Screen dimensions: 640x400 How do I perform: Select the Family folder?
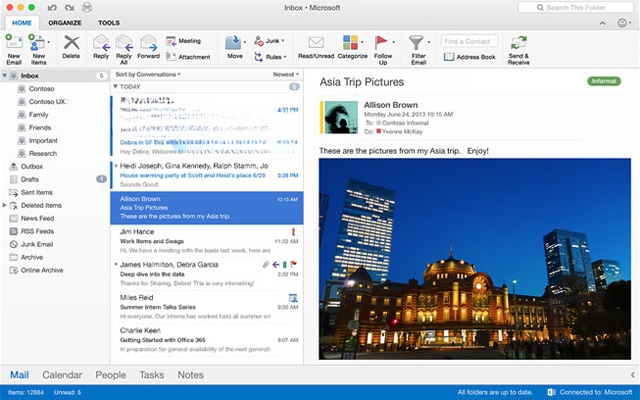(x=55, y=115)
